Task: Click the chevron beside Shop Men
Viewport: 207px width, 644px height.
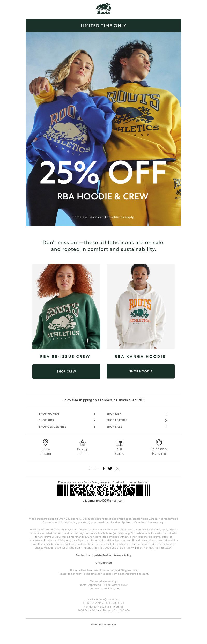Action: (166, 414)
